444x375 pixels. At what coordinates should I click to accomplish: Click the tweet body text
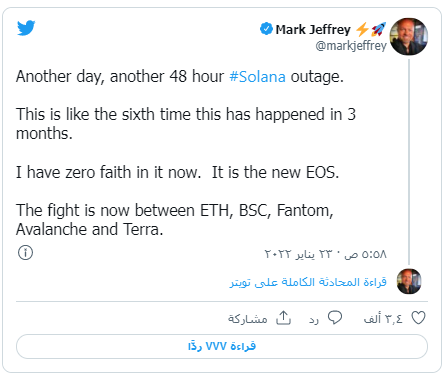click(186, 153)
